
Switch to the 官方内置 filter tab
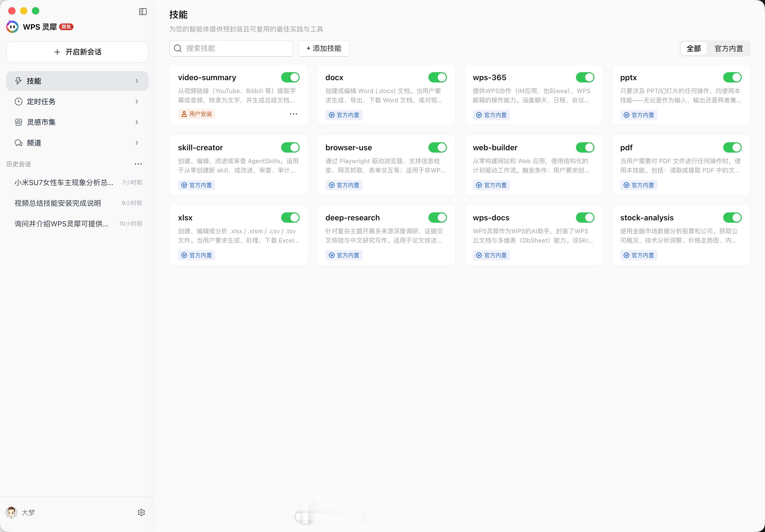click(729, 49)
